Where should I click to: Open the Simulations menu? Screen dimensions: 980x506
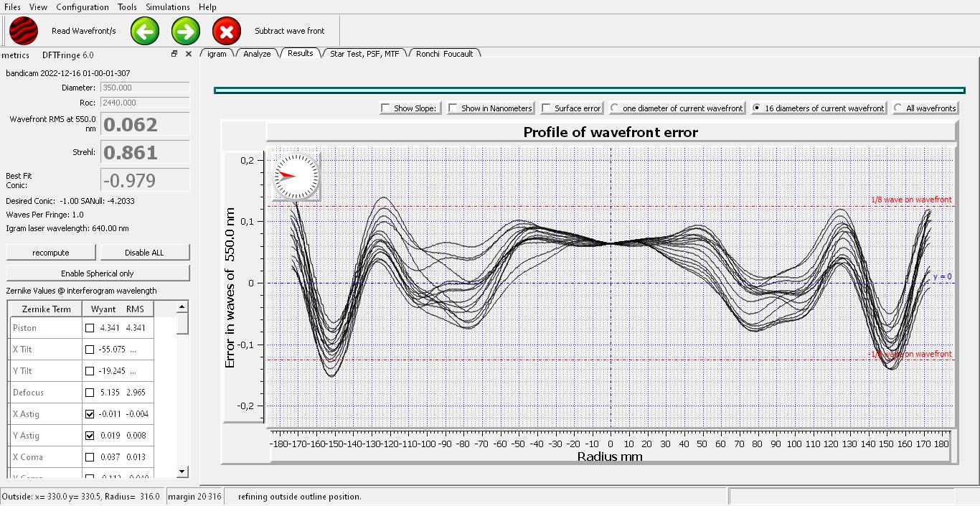click(168, 6)
